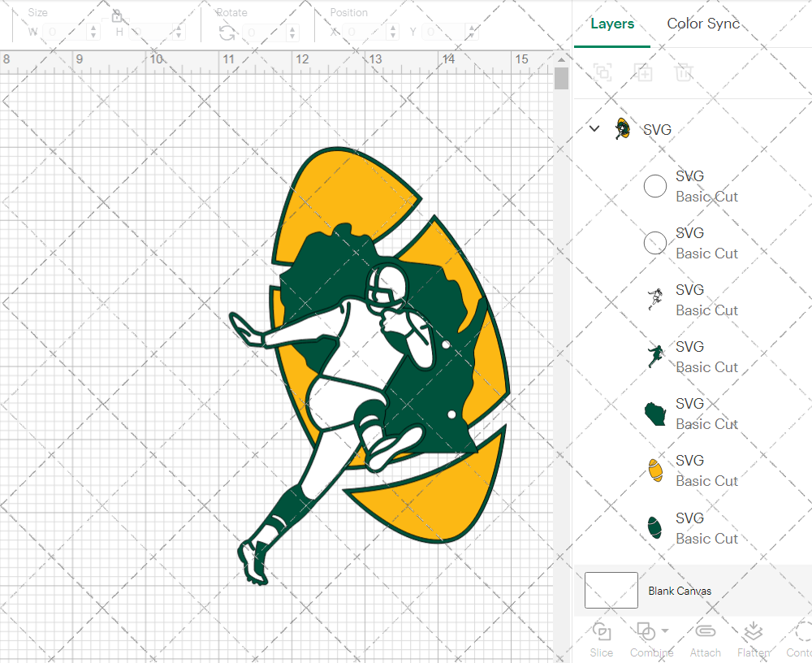
Task: Switch to the Layers tab
Action: click(x=612, y=24)
